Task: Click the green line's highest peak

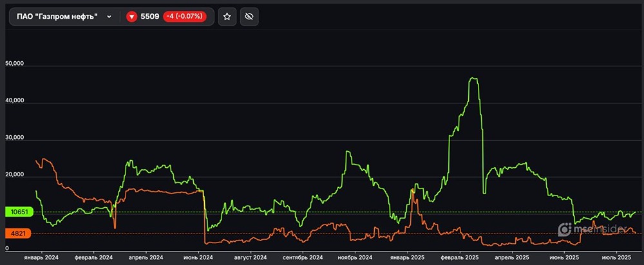Action: tap(473, 78)
